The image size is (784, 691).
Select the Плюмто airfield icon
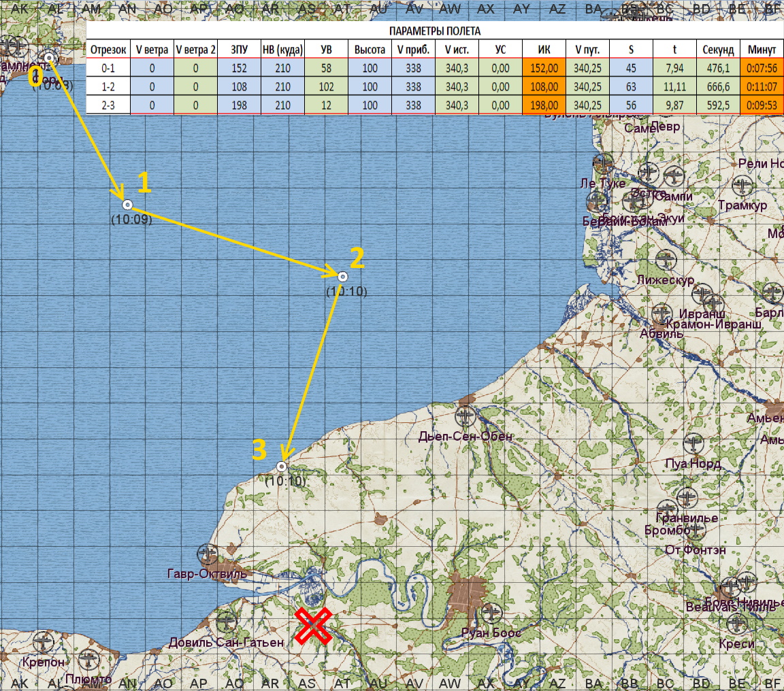(89, 660)
